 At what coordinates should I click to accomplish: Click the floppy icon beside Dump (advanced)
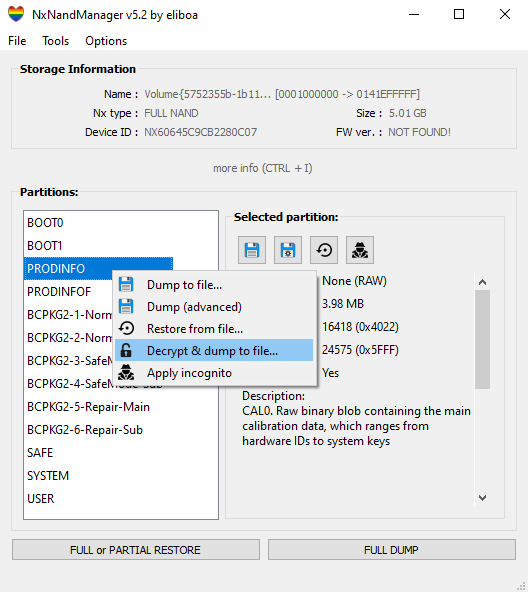(x=126, y=306)
